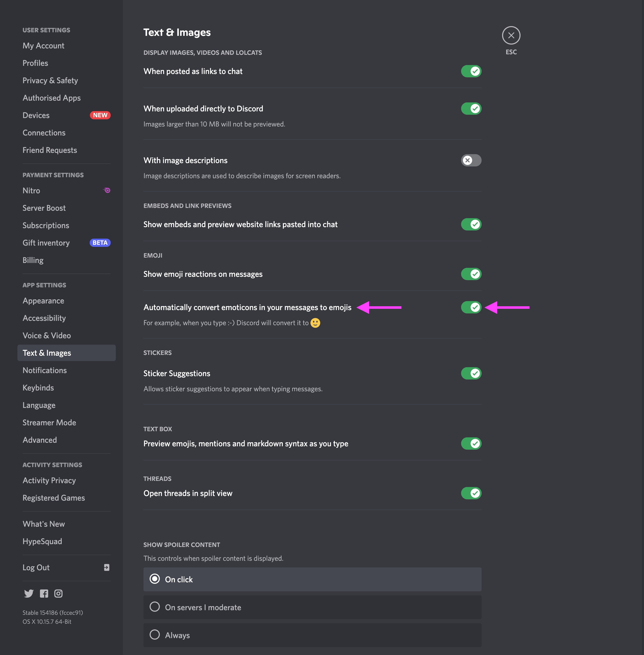Navigate to Voice & Video settings

point(46,335)
